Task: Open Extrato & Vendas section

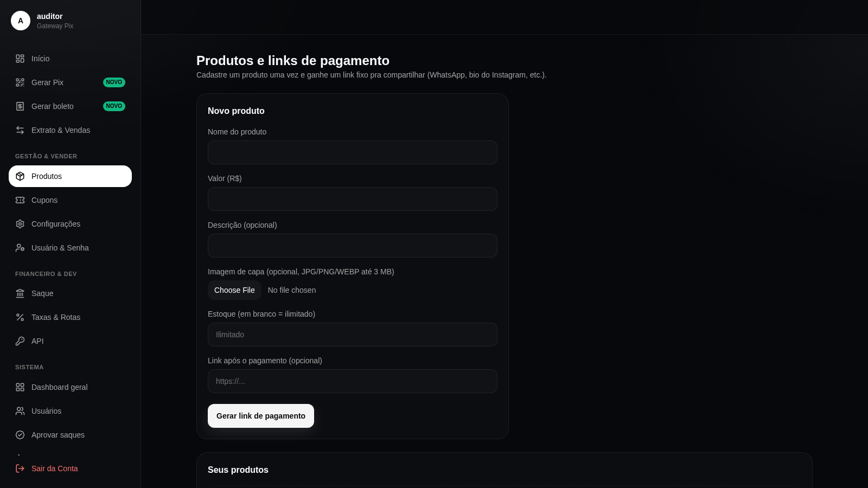Action: [x=70, y=130]
